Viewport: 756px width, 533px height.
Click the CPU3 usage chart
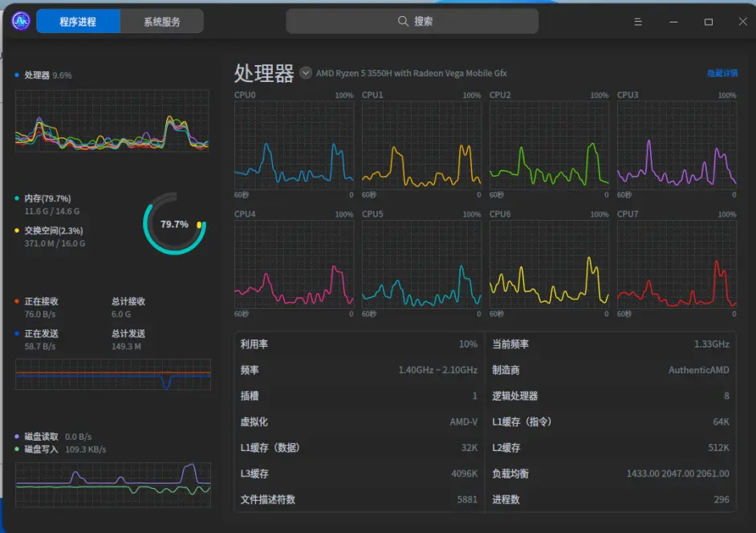[x=677, y=145]
